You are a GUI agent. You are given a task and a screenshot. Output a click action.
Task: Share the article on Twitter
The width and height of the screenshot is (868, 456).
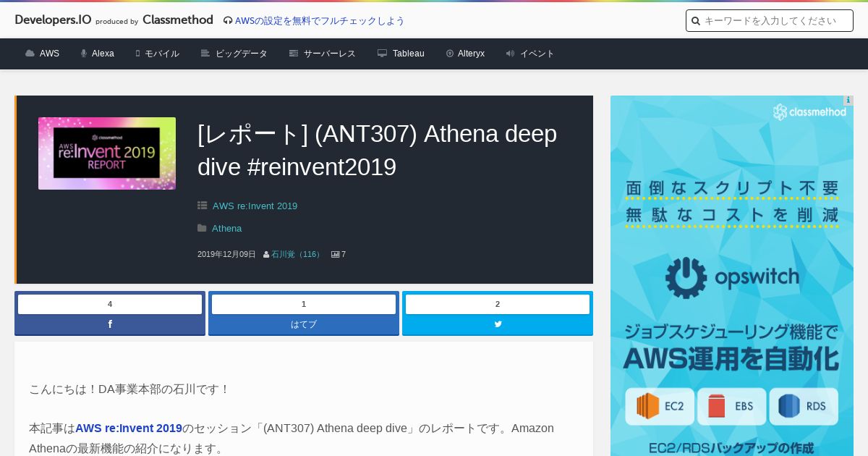point(498,324)
